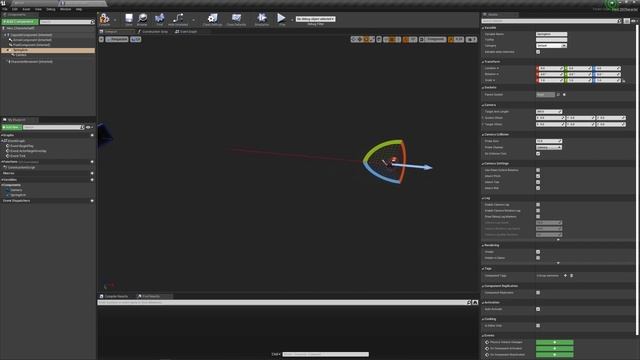The width and height of the screenshot is (640, 360).
Task: Add a new macro with the Macros plus icon
Action: tap(92, 173)
